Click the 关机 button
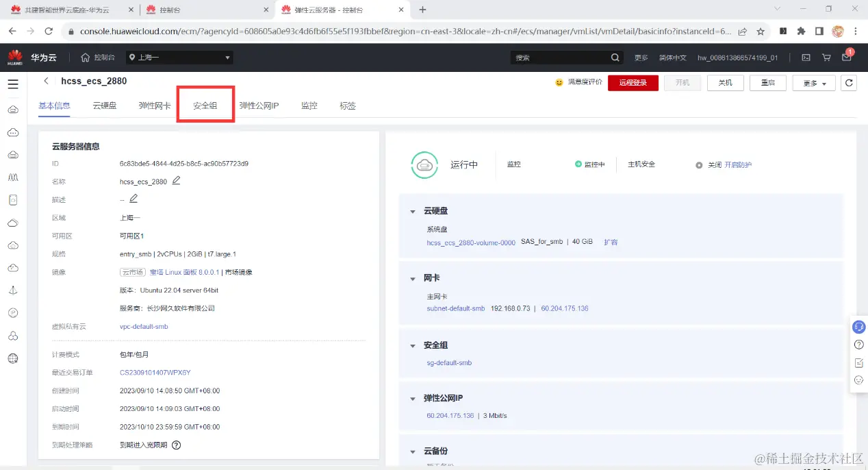Screen dimensions: 868x470 (725, 83)
